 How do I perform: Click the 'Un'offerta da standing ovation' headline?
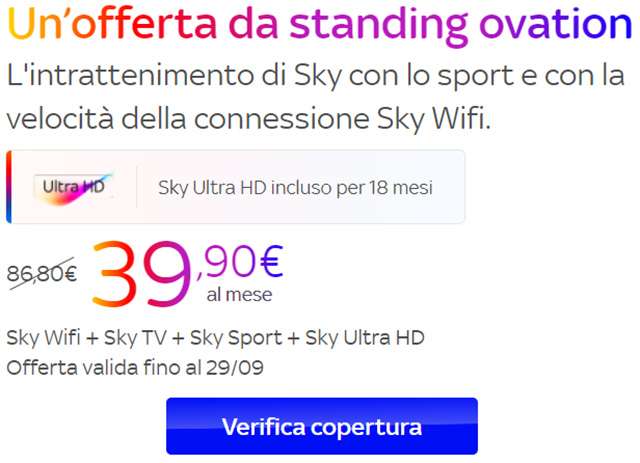click(x=320, y=24)
